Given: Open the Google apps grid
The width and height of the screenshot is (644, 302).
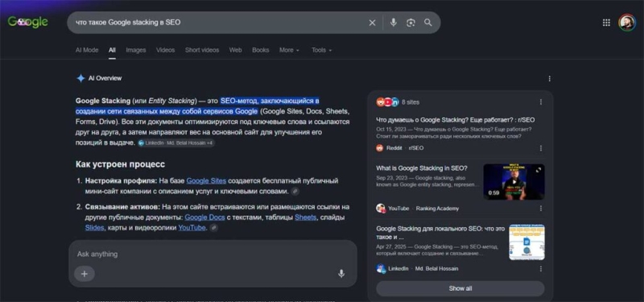Looking at the screenshot, I should tap(606, 23).
